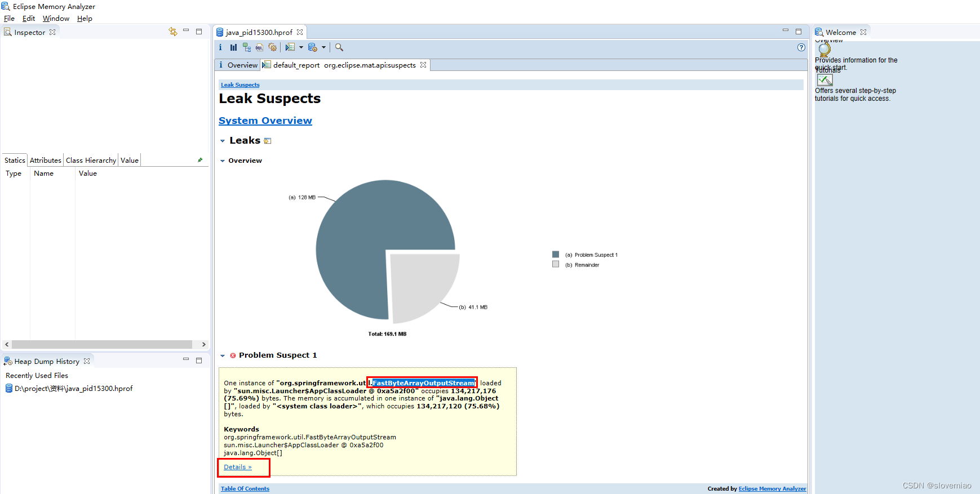Minimize the hprof editor area
This screenshot has width=980, height=494.
point(786,31)
